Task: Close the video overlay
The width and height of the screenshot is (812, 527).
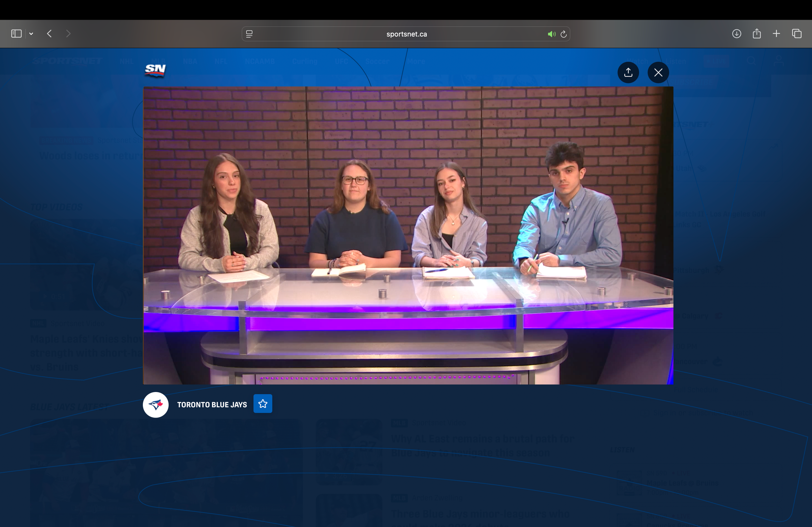Action: point(658,72)
